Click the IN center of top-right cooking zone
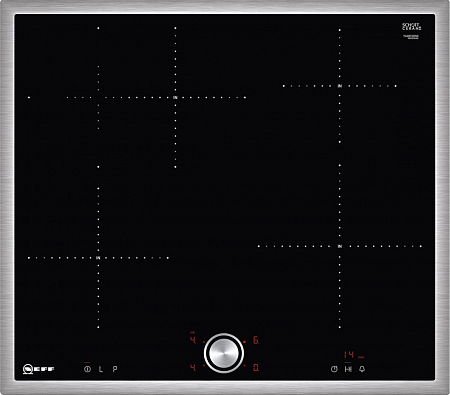450x395 pixels. coord(340,86)
